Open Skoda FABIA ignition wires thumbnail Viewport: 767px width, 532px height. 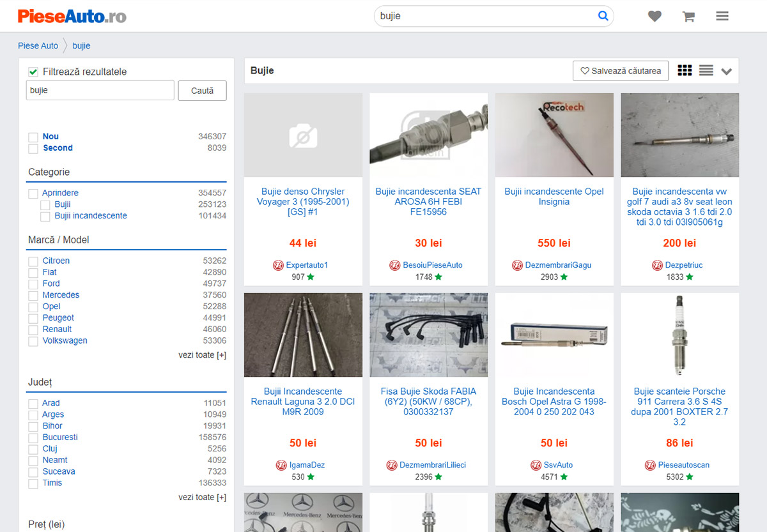[429, 335]
